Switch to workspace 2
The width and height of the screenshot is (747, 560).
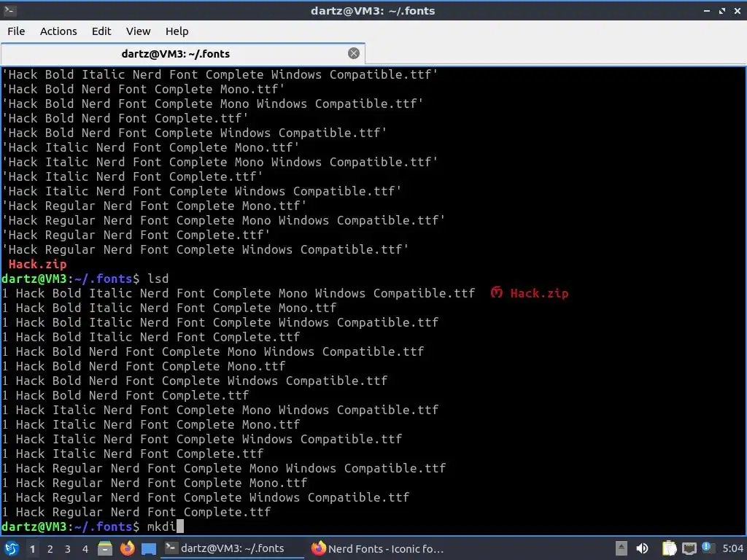pyautogui.click(x=50, y=549)
